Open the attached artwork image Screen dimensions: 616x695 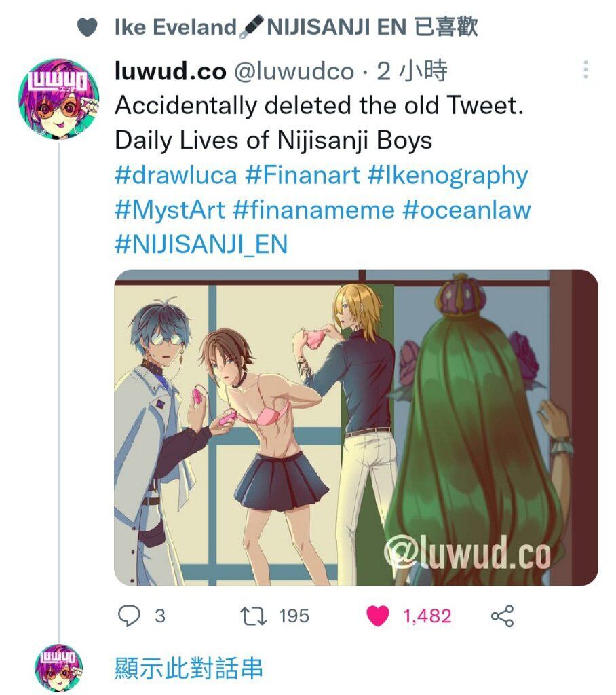tap(356, 428)
